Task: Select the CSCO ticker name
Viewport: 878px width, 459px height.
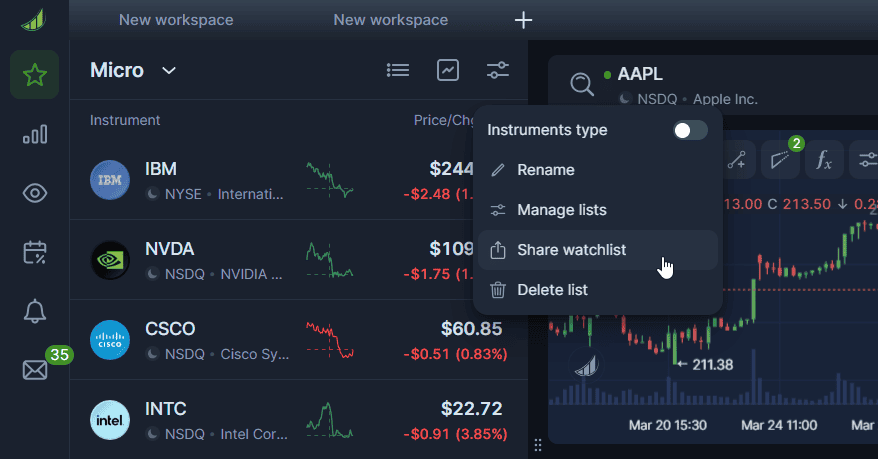Action: (x=170, y=329)
